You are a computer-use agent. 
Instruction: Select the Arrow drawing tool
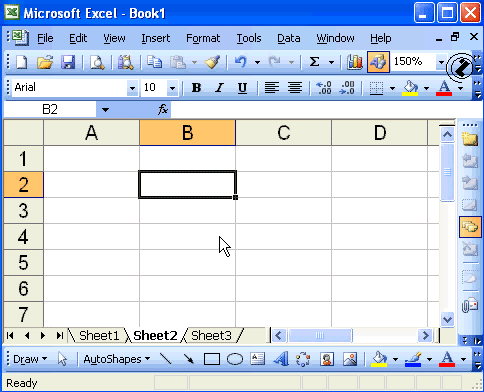pos(189,359)
